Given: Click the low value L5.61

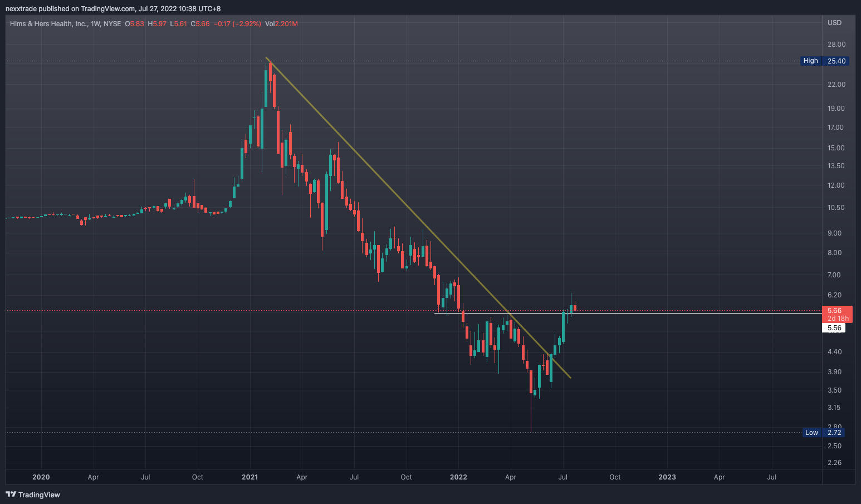Looking at the screenshot, I should tap(179, 24).
